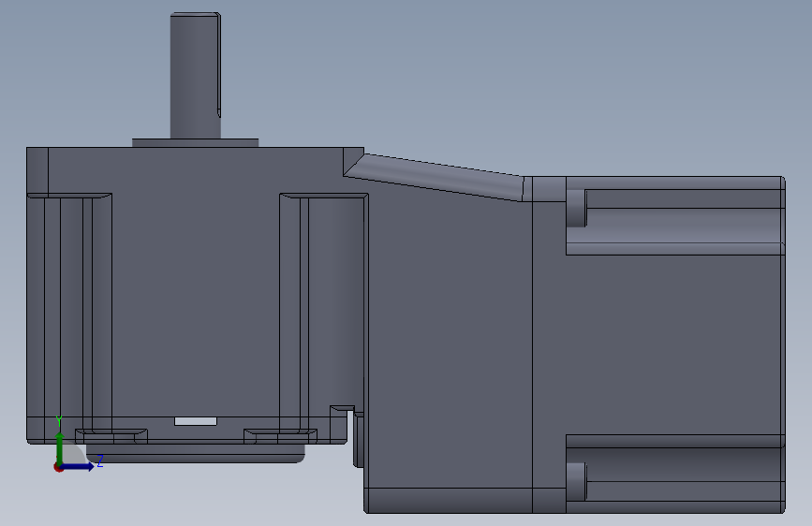
Task: Select the vertical output shaft of the model
Action: click(195, 76)
